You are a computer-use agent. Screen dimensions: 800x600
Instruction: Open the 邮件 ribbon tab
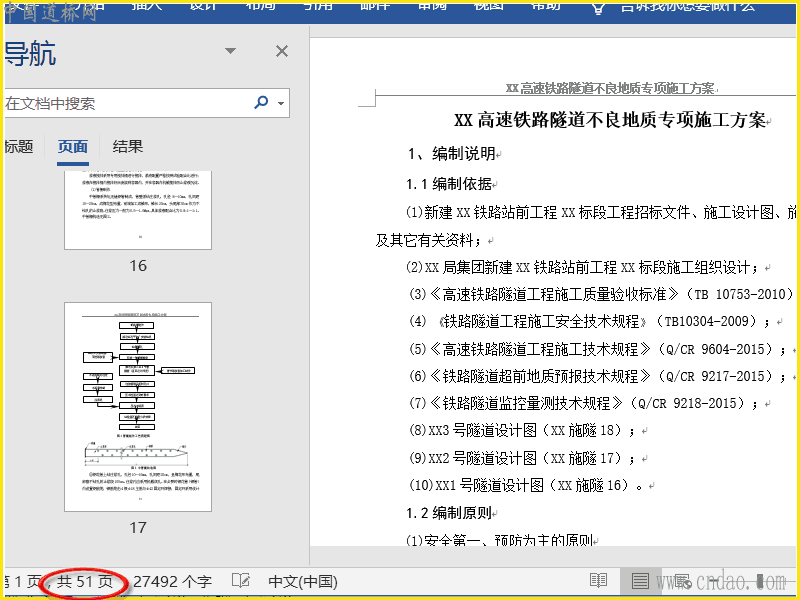(375, 6)
